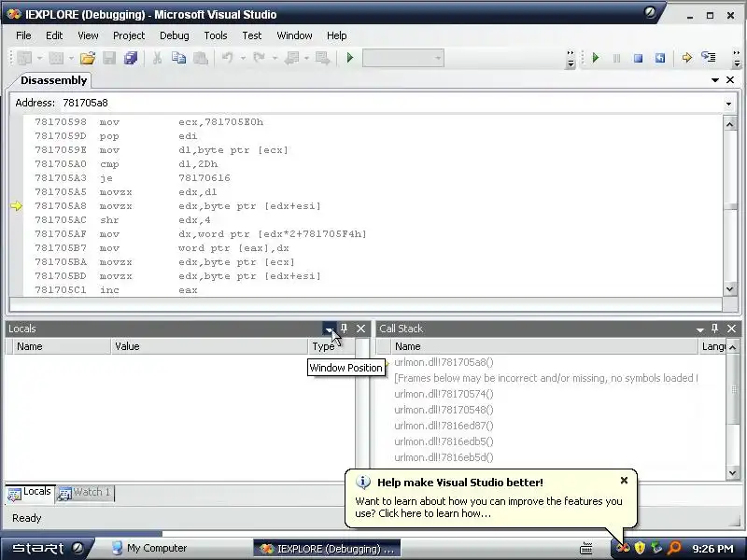This screenshot has width=747, height=560.
Task: Open the Locals Window Position dropdown
Action: (329, 329)
